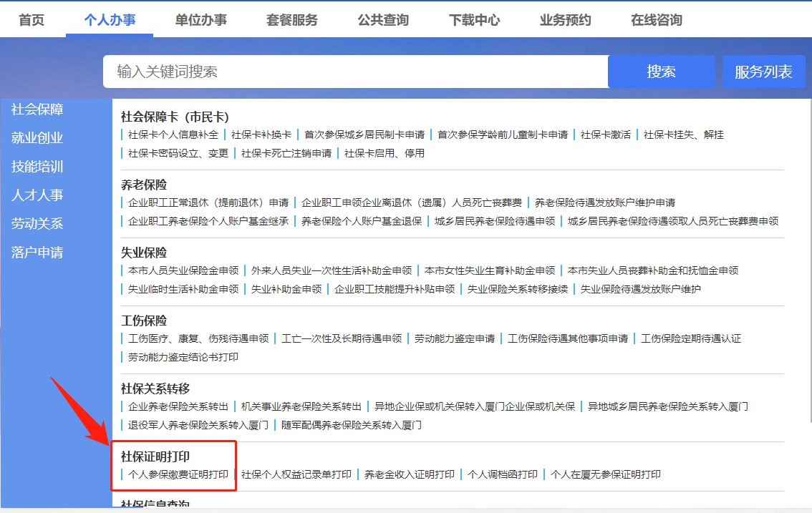Select the 业务预约 tab
The width and height of the screenshot is (812, 513).
tap(565, 20)
